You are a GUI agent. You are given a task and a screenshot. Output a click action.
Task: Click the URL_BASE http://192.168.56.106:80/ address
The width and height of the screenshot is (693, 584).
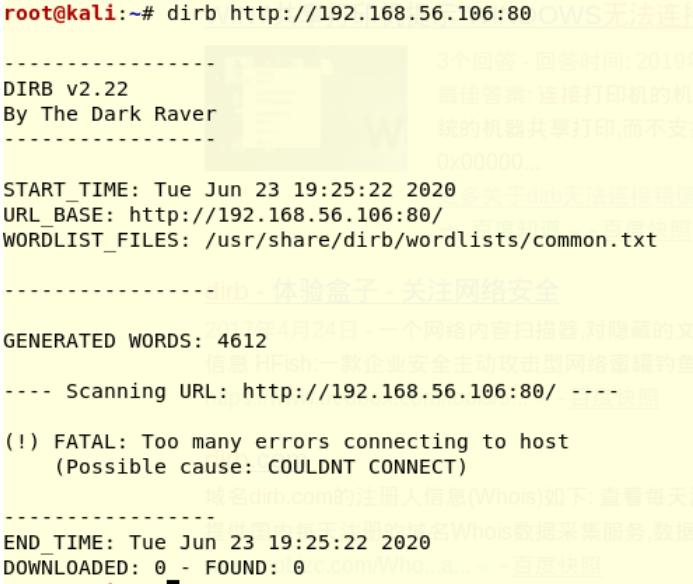(286, 215)
